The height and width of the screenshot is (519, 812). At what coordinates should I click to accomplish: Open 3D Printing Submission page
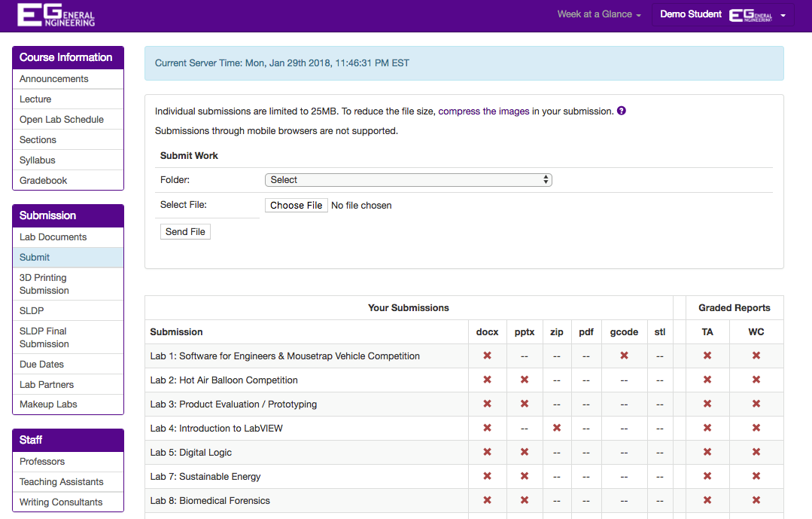[68, 284]
